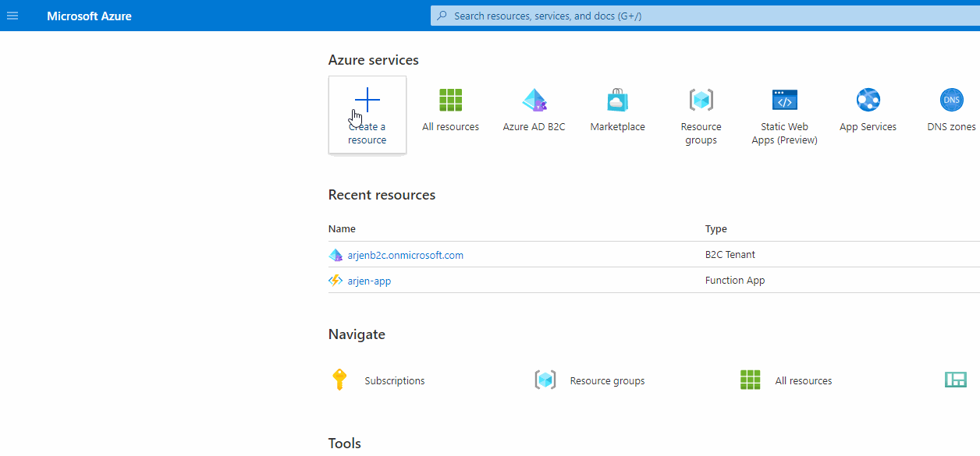The height and width of the screenshot is (456, 980).
Task: Open Resource groups service icon
Action: click(701, 100)
